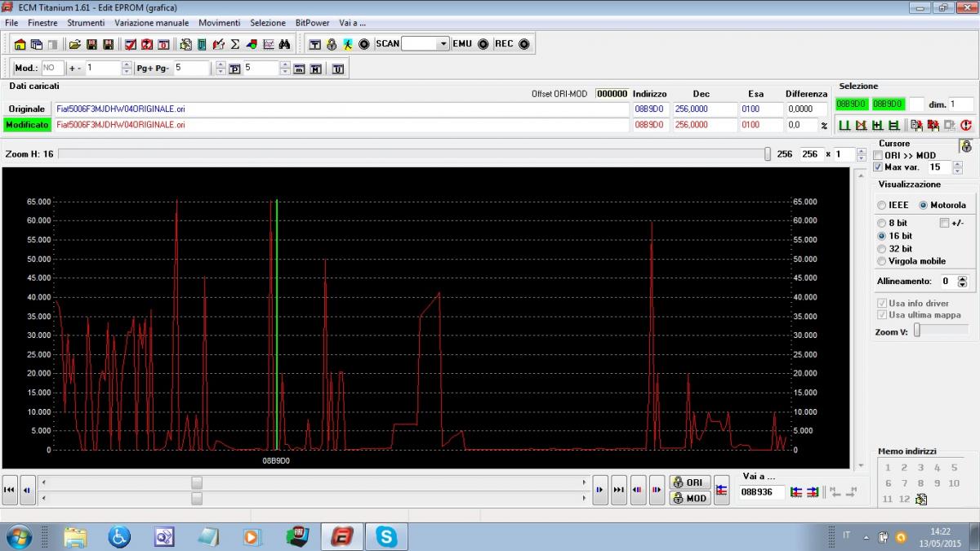Open the File menu
980x551 pixels.
(11, 23)
